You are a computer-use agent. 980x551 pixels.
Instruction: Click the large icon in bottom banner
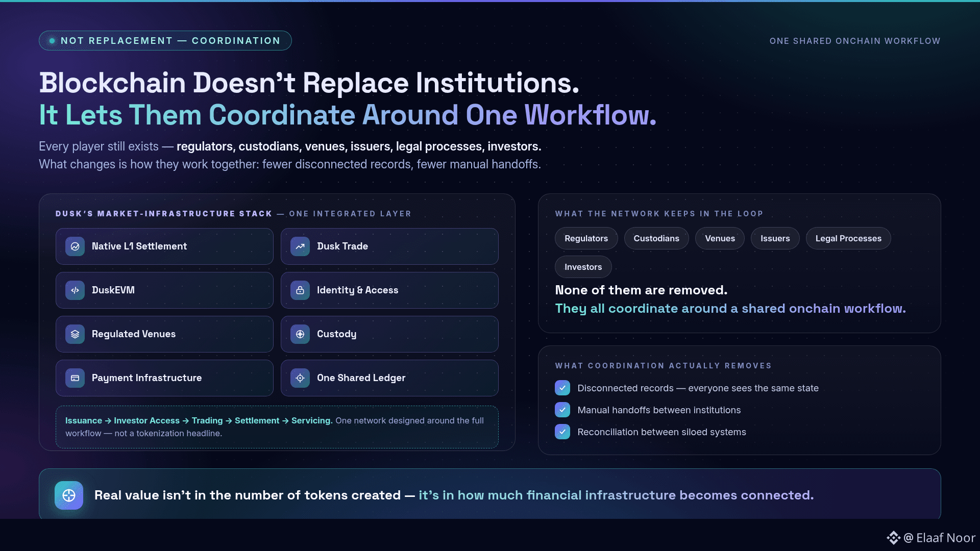point(69,495)
